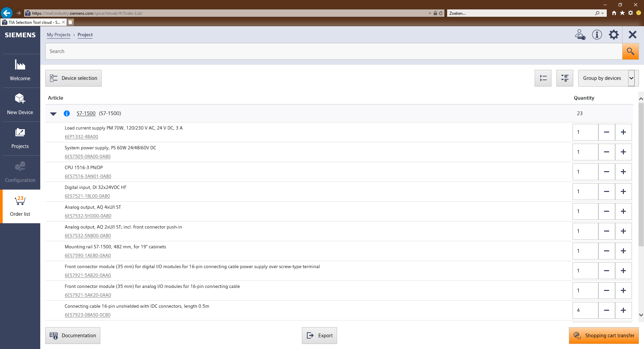Switch to grouped tree view icon

[565, 78]
